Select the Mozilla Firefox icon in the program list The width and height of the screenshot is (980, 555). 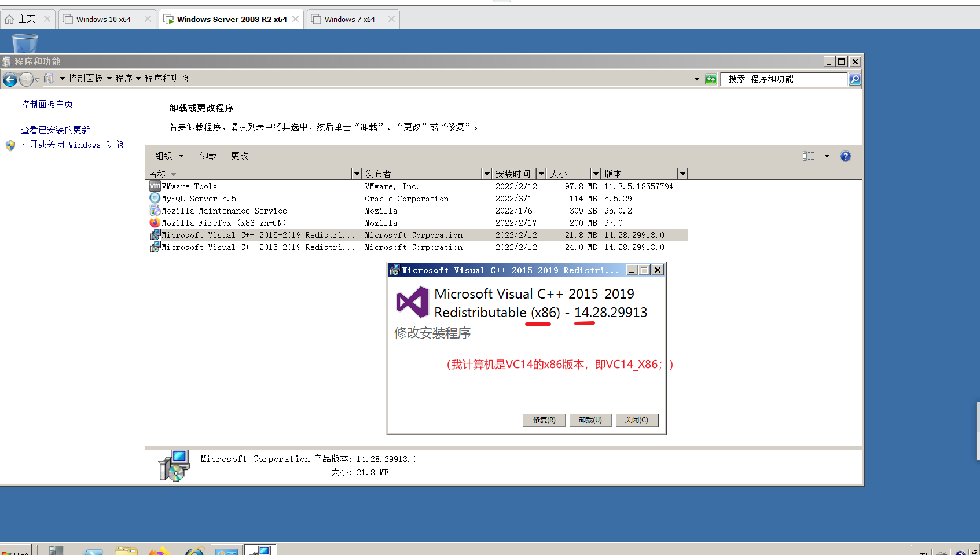click(x=155, y=222)
